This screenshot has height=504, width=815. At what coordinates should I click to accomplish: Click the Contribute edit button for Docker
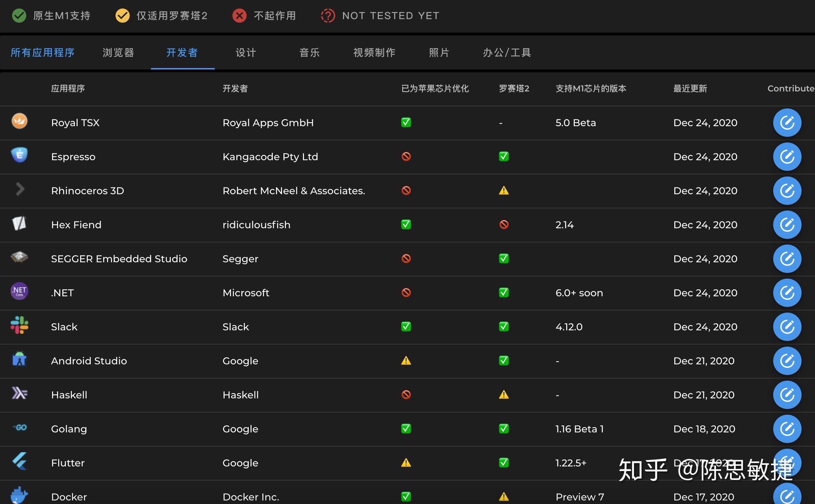tap(787, 495)
